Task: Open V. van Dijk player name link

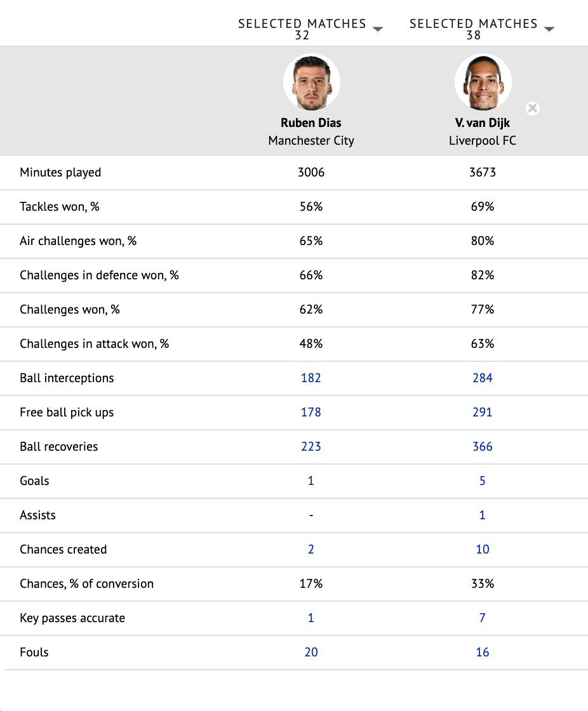Action: click(x=483, y=123)
